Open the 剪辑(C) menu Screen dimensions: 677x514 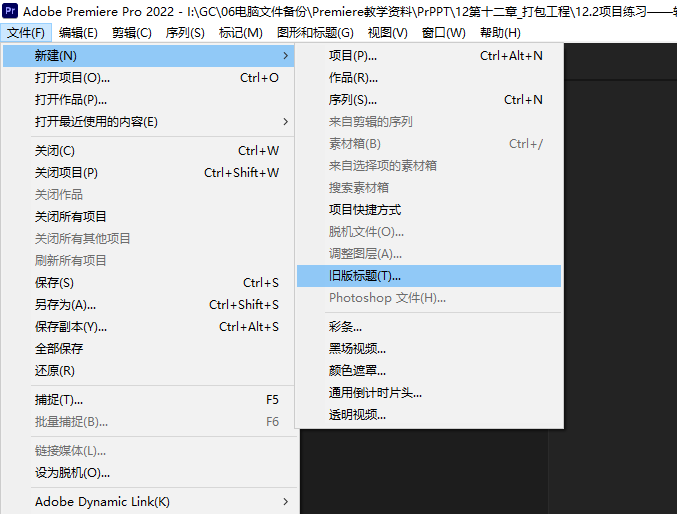[131, 32]
